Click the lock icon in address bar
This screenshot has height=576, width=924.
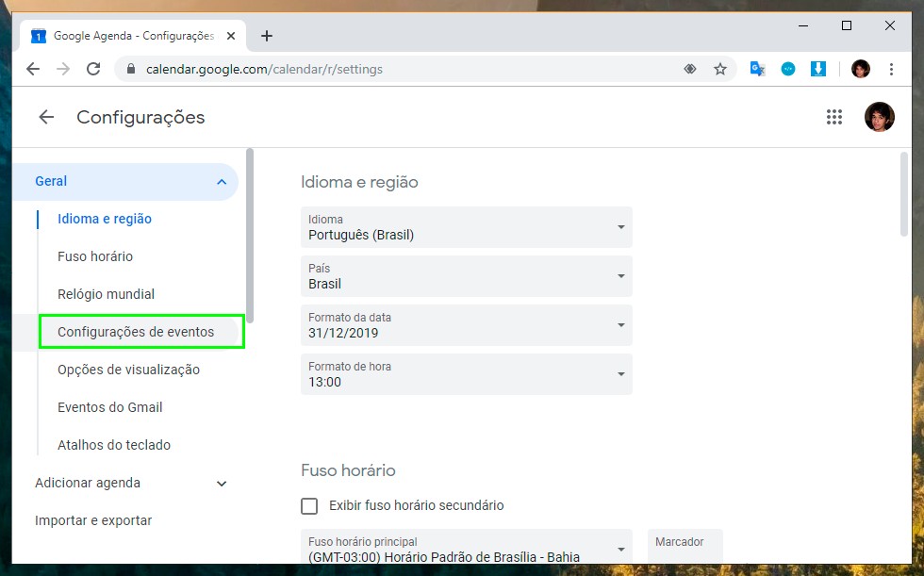coord(131,69)
